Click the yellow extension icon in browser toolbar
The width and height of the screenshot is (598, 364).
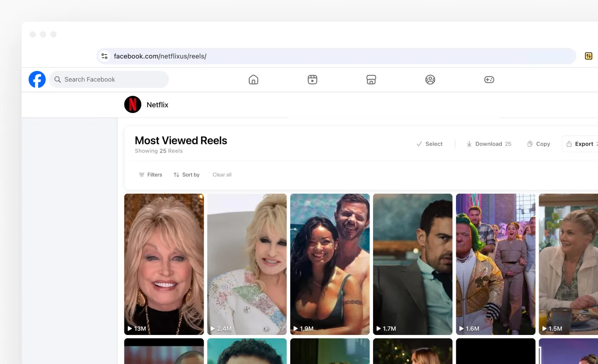point(588,56)
